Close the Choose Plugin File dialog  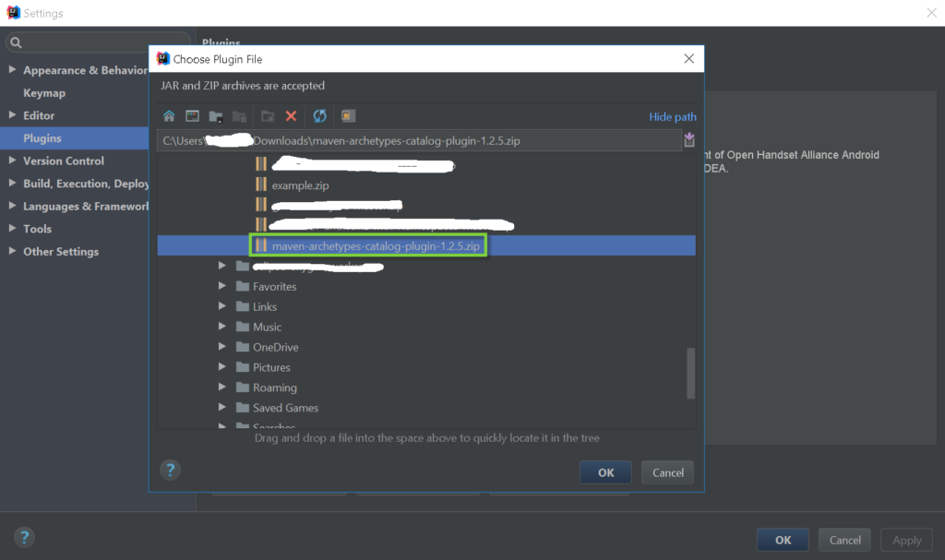tap(688, 58)
